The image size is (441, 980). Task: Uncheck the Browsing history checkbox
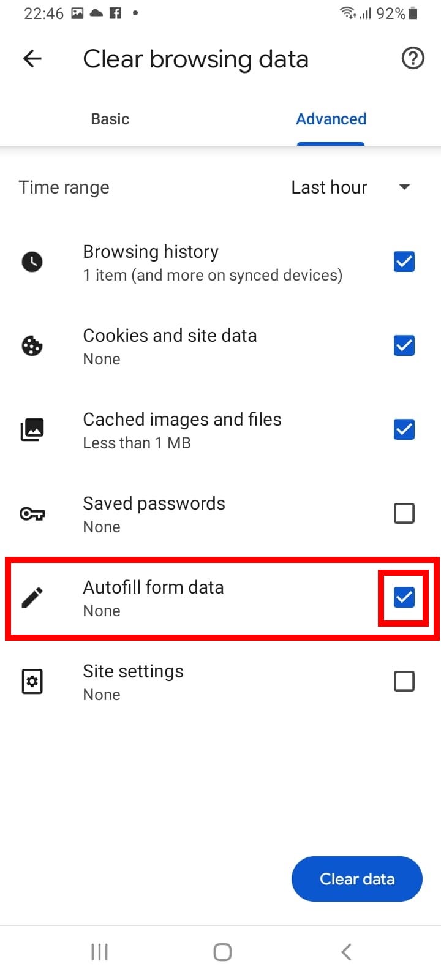coord(404,262)
